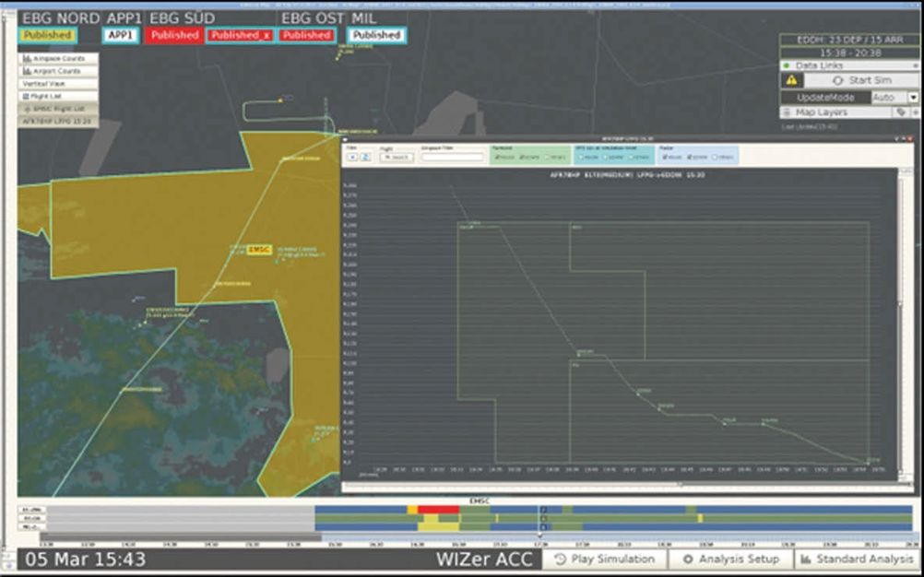Image resolution: width=924 pixels, height=577 pixels.
Task: Click second filter toggle icon in Vertical View
Action: 365,158
